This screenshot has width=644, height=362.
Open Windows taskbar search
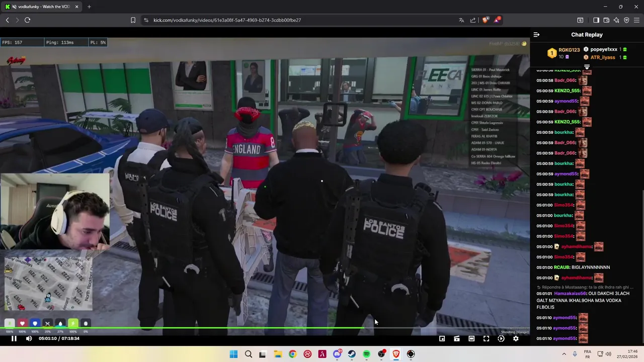coord(248,354)
